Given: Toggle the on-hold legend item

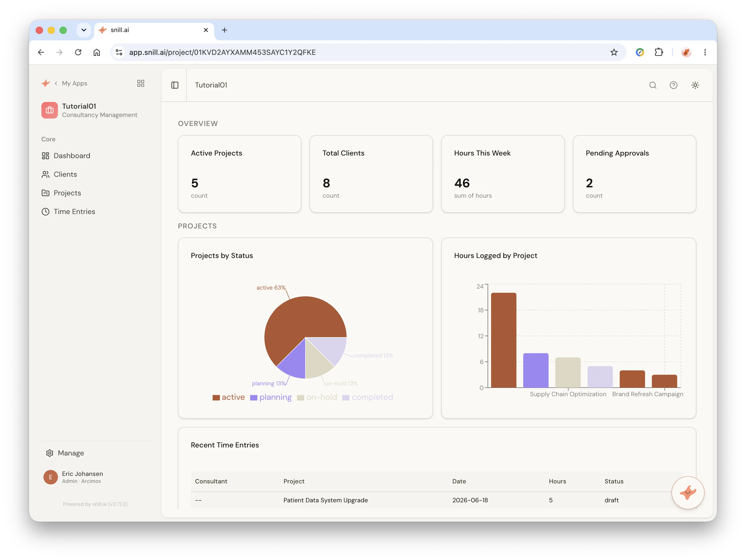Looking at the screenshot, I should click(317, 397).
